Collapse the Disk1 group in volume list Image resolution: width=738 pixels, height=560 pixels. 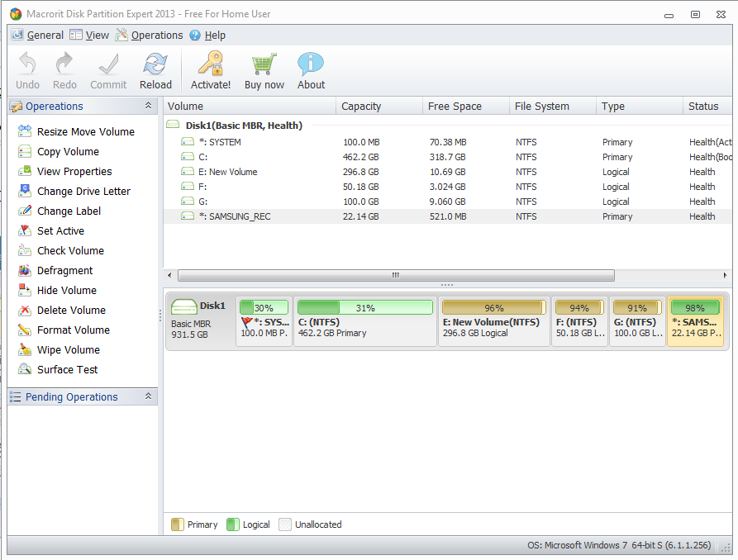click(173, 126)
